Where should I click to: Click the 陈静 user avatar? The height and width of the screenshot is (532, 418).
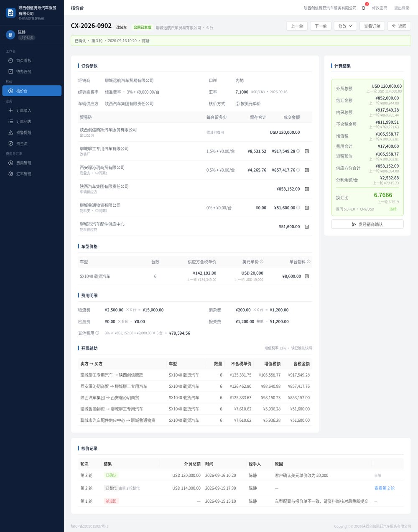tap(10, 35)
